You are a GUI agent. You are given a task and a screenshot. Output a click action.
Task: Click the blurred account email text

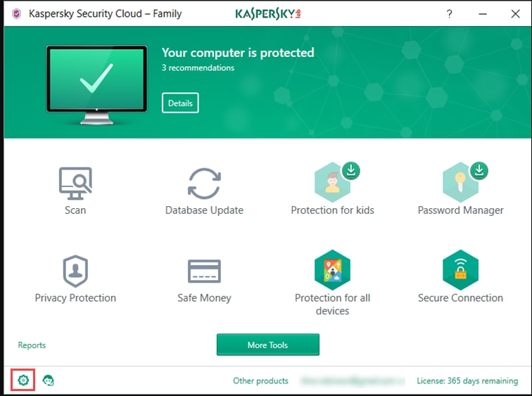click(x=352, y=381)
